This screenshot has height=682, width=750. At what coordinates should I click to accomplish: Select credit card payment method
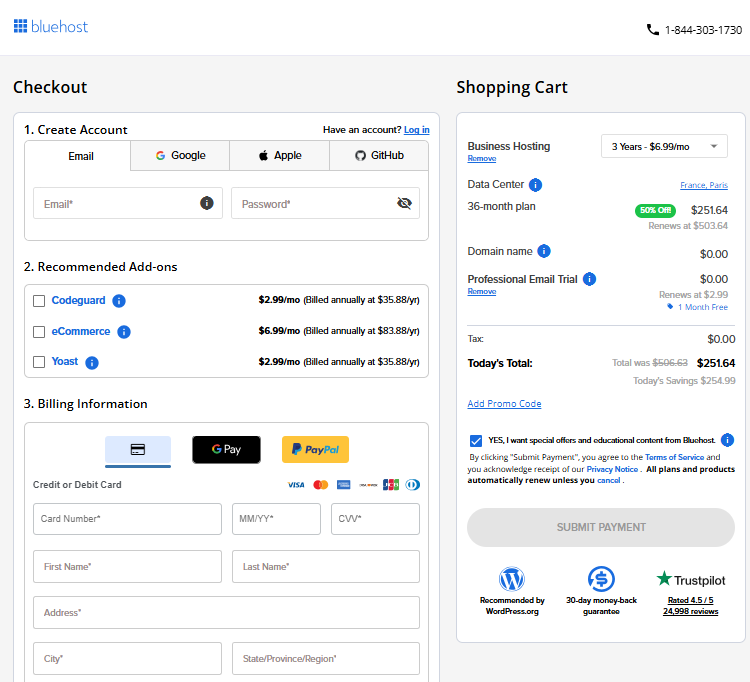pyautogui.click(x=138, y=450)
